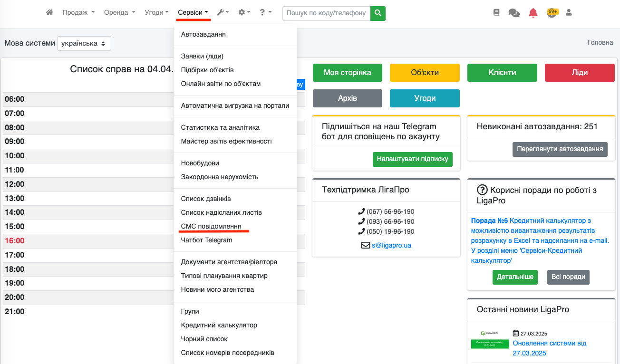Click the green search magnifier button
620x364 pixels.
[378, 13]
